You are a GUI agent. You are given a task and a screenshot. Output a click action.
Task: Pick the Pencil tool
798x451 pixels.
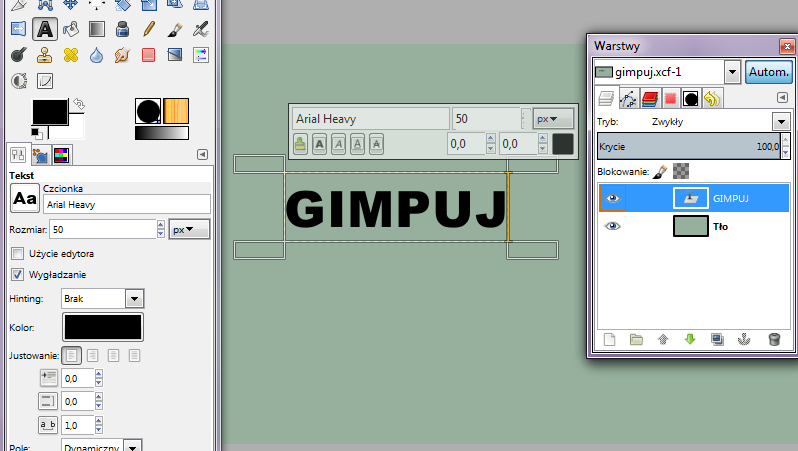[149, 28]
